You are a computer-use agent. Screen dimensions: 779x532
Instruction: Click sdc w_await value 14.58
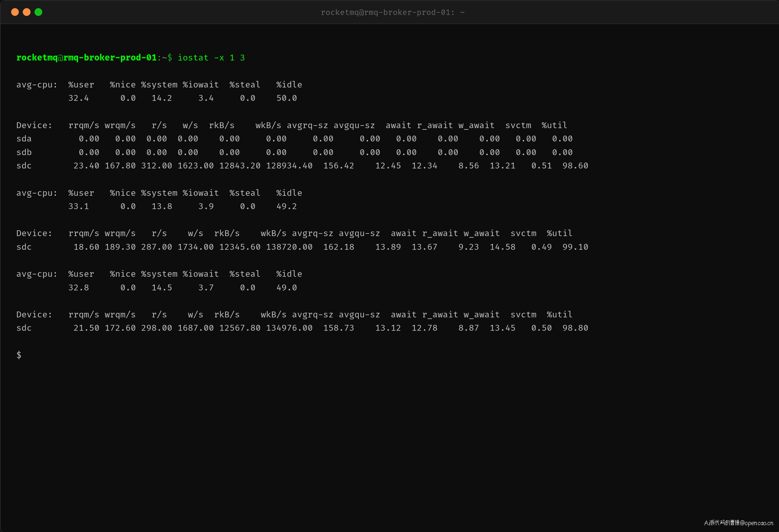coord(502,247)
